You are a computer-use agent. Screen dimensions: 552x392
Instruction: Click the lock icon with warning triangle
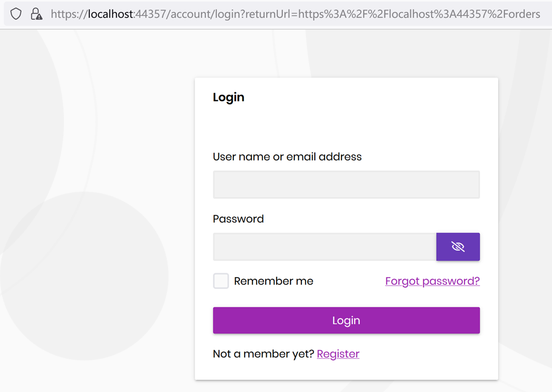pos(37,14)
